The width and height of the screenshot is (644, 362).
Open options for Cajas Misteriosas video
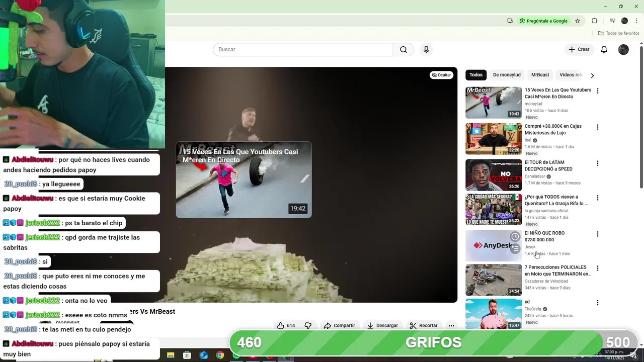[598, 127]
